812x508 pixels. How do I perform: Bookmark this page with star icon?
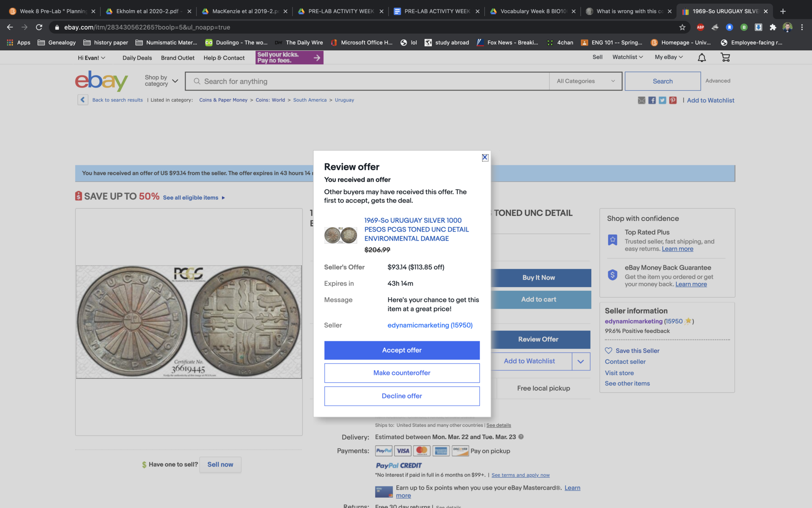(x=682, y=27)
